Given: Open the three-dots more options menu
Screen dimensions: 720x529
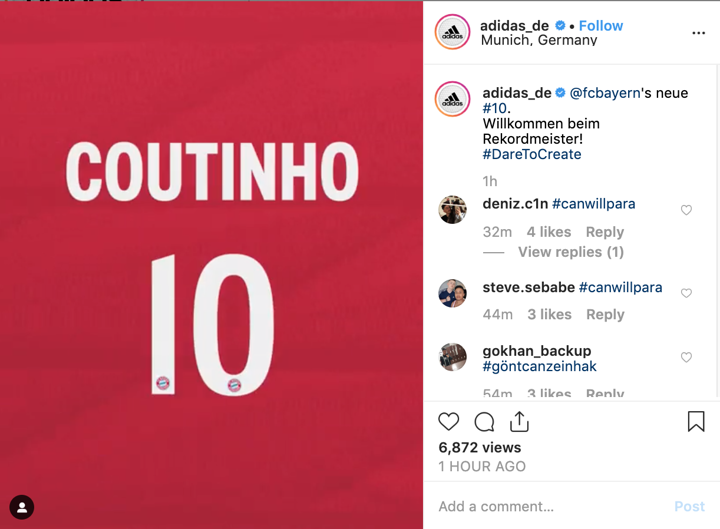Looking at the screenshot, I should tap(698, 33).
